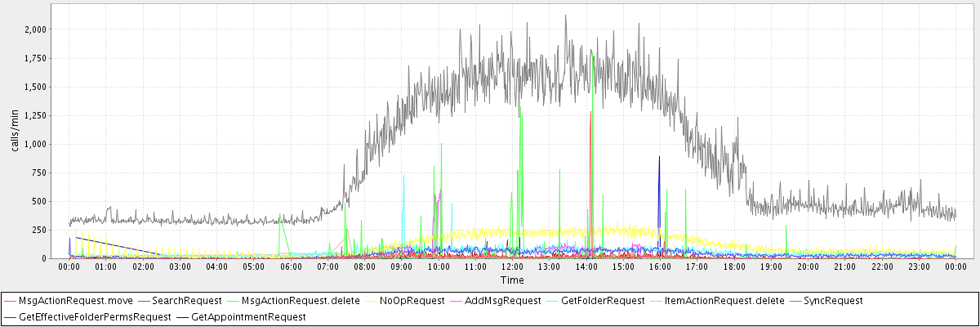Click the dark blue spike peak at 16:00

point(659,157)
